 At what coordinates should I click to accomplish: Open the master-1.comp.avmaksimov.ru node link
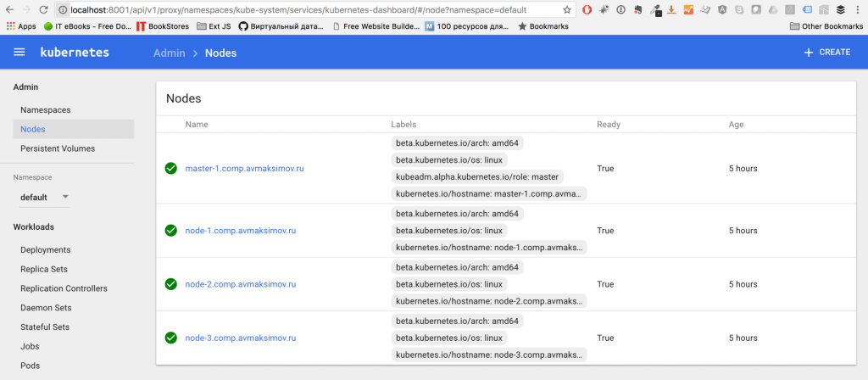point(244,169)
